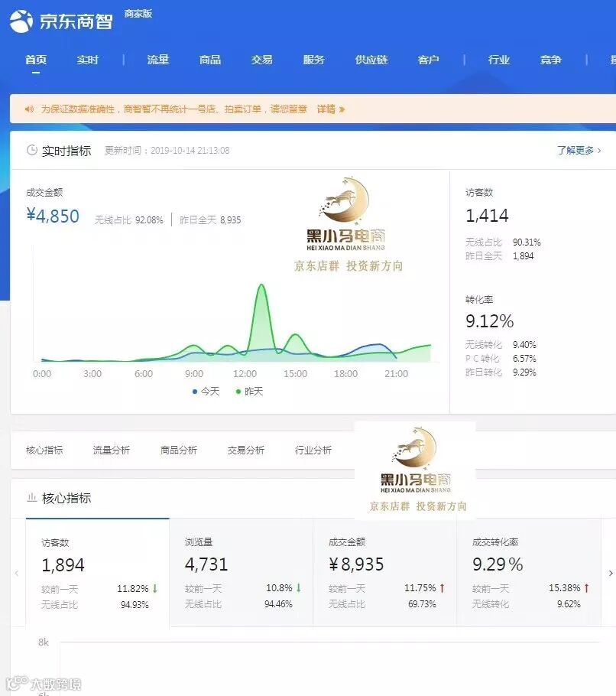
Task: Click the ¥4,850 transaction amount value
Action: pyautogui.click(x=53, y=216)
